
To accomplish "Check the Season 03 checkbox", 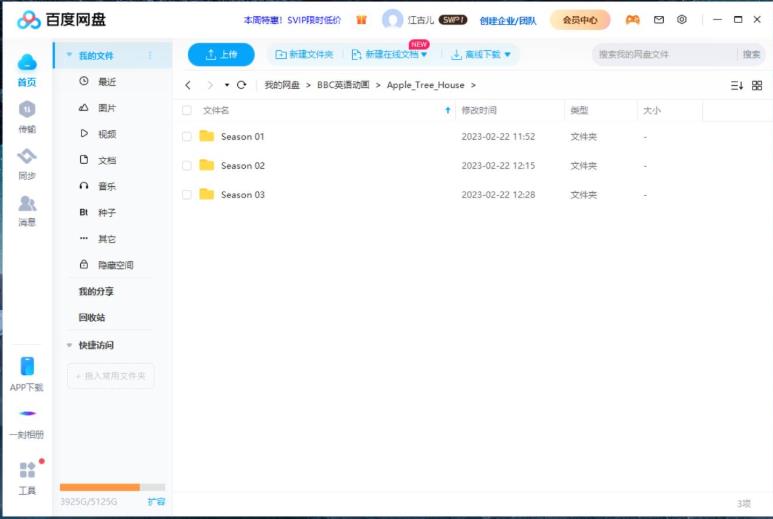I will tap(187, 195).
